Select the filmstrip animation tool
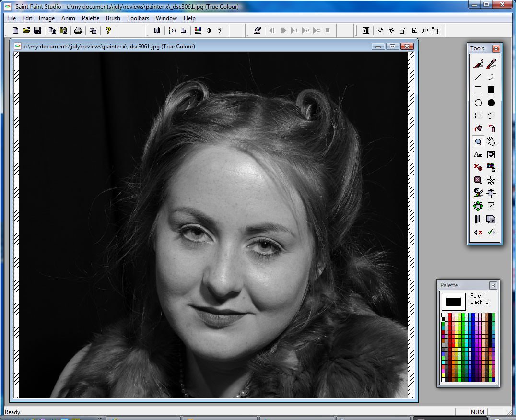This screenshot has height=420, width=516. click(478, 219)
